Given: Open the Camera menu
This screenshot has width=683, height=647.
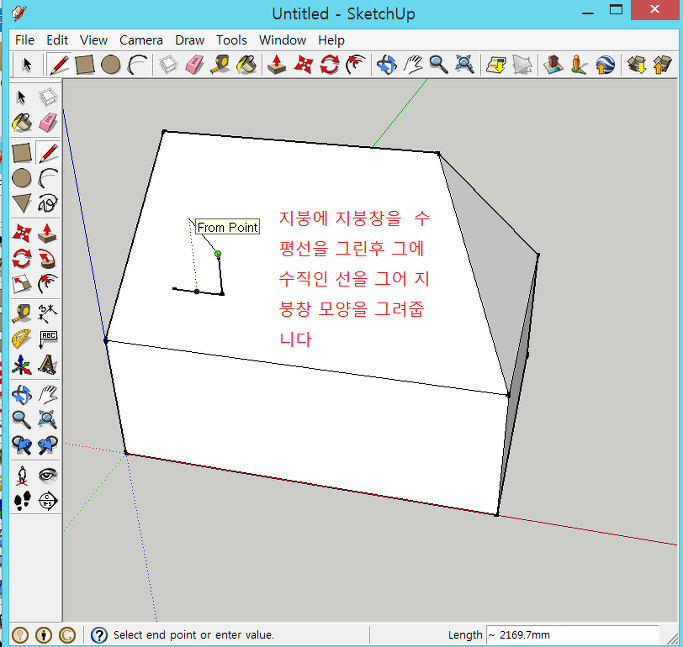Looking at the screenshot, I should tap(141, 40).
